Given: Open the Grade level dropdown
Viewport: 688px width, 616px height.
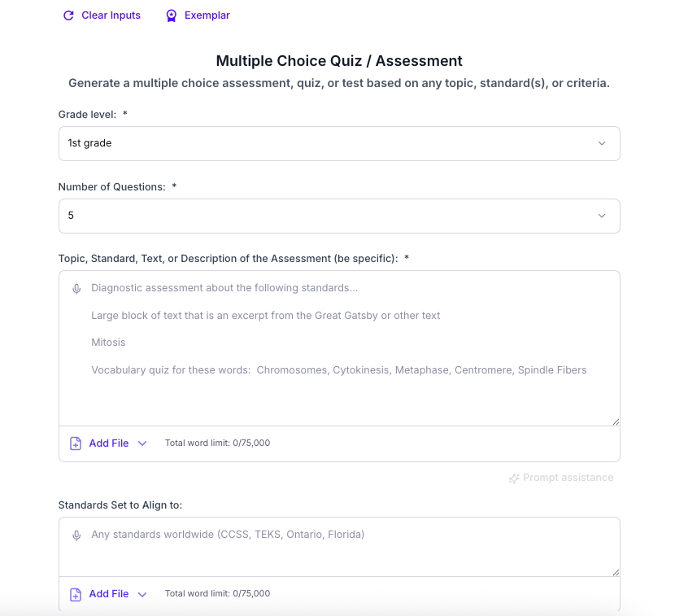Looking at the screenshot, I should click(x=339, y=143).
